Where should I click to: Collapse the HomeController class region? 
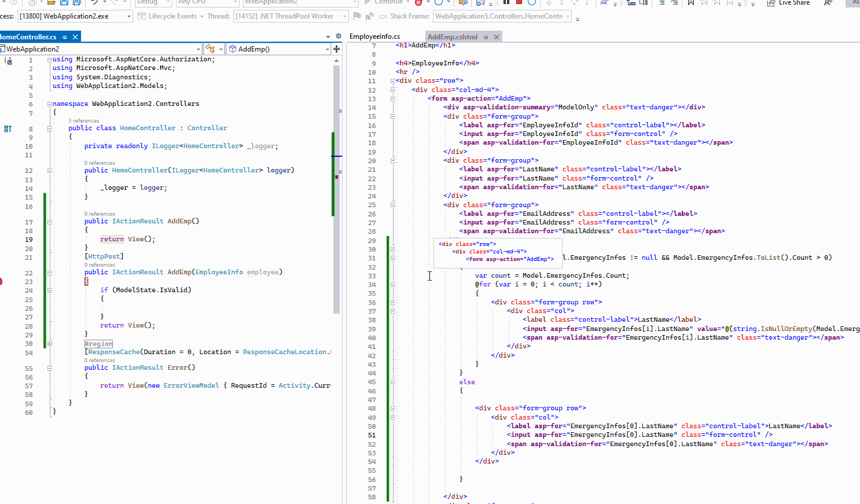[x=50, y=128]
